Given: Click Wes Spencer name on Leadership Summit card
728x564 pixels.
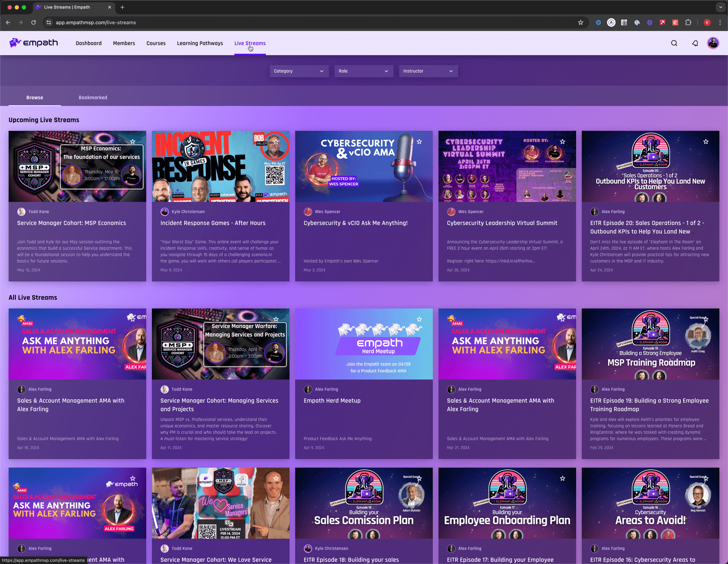Looking at the screenshot, I should [471, 212].
